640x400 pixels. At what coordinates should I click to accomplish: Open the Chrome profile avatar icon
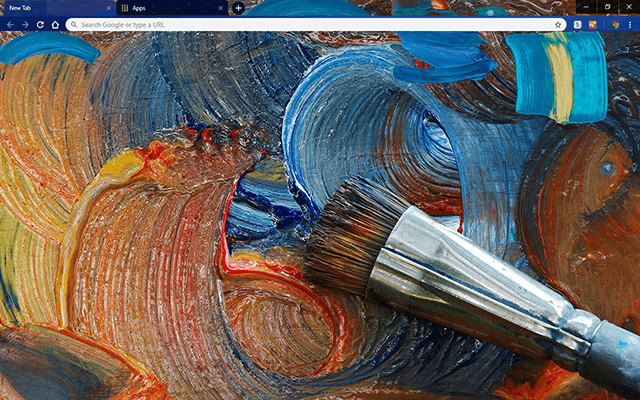pyautogui.click(x=615, y=25)
